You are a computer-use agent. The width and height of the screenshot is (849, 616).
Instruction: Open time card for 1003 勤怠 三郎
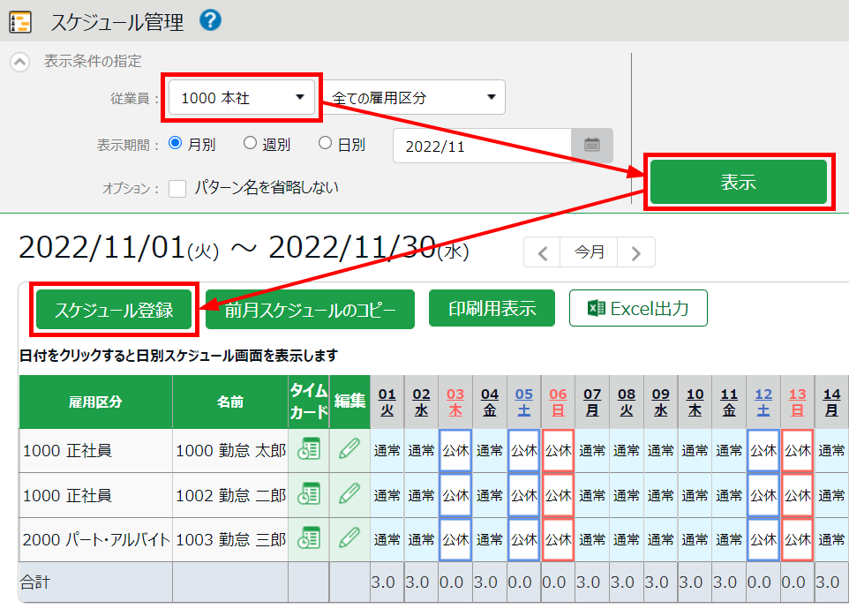(x=308, y=537)
